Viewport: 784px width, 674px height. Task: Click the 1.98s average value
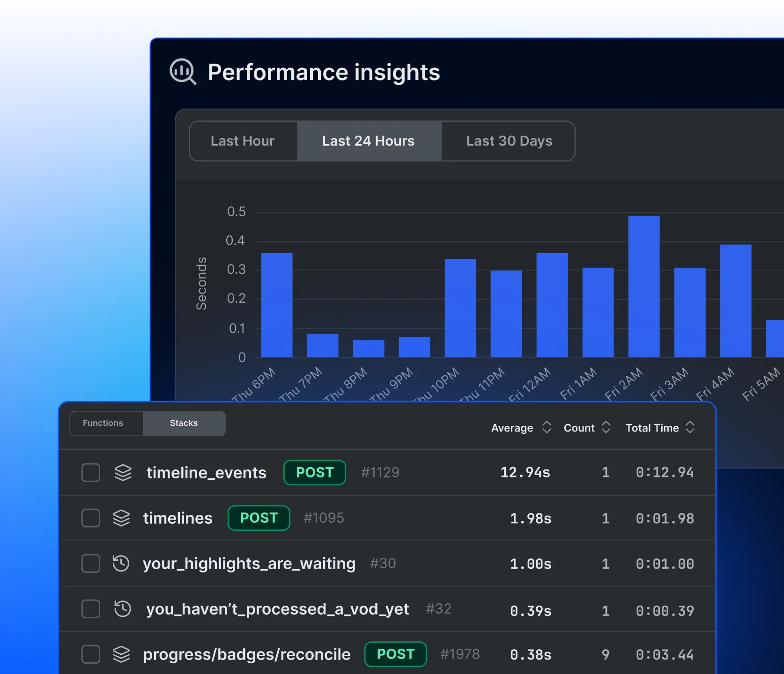(531, 519)
